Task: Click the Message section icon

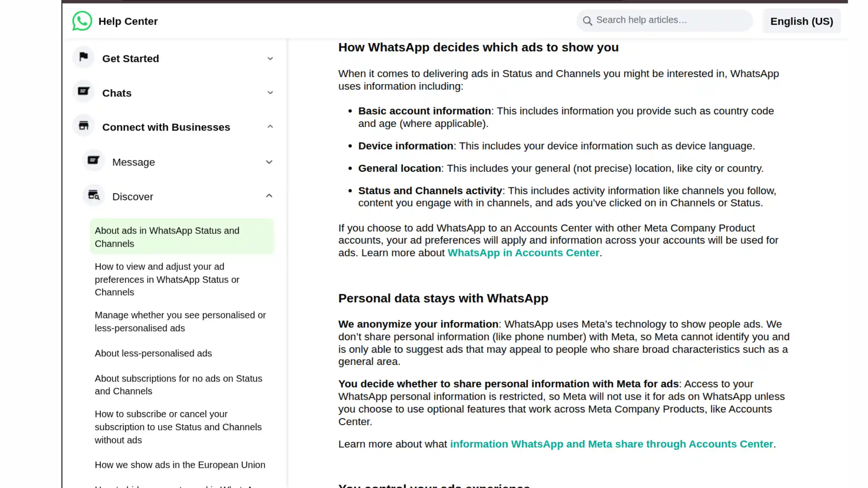Action: point(94,160)
